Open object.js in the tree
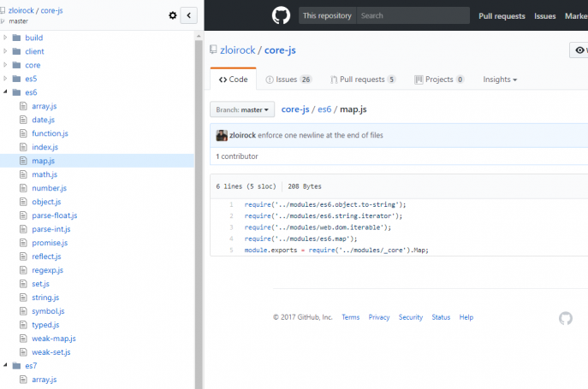The width and height of the screenshot is (588, 389). point(46,202)
